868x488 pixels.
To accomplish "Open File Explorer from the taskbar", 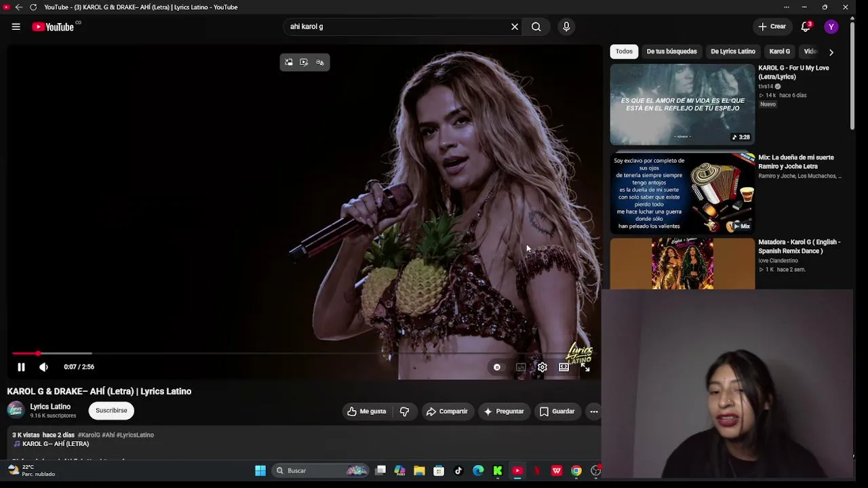I will point(419,471).
